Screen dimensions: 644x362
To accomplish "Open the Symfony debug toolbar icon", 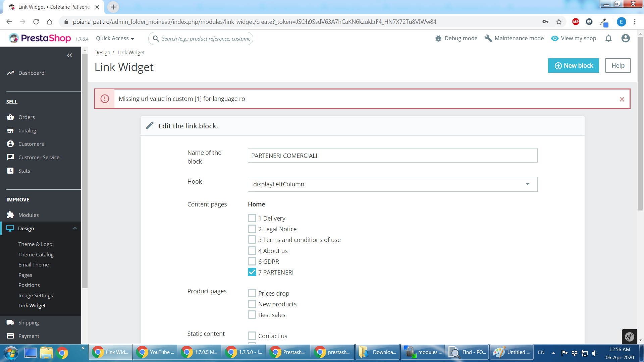I will (x=629, y=337).
